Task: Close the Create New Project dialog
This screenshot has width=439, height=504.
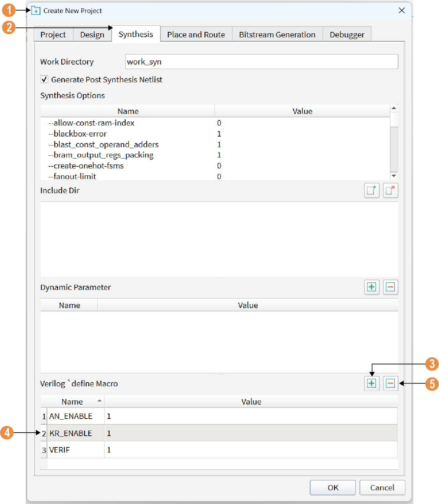Action: tap(402, 11)
